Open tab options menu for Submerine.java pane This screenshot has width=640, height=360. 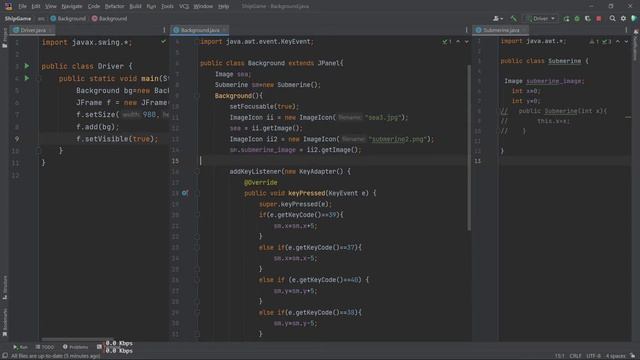coord(626,30)
